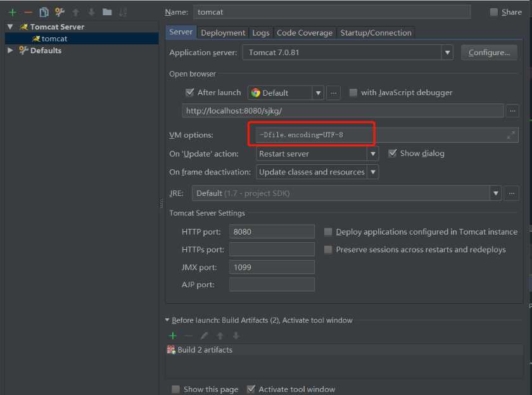The image size is (532, 395).
Task: Switch to the Server tab
Action: coord(181,32)
